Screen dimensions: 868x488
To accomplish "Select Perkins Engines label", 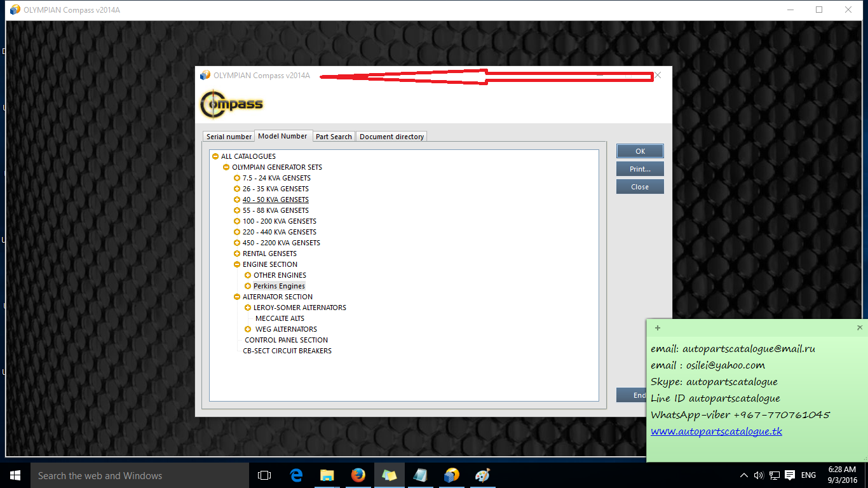I will (x=280, y=286).
